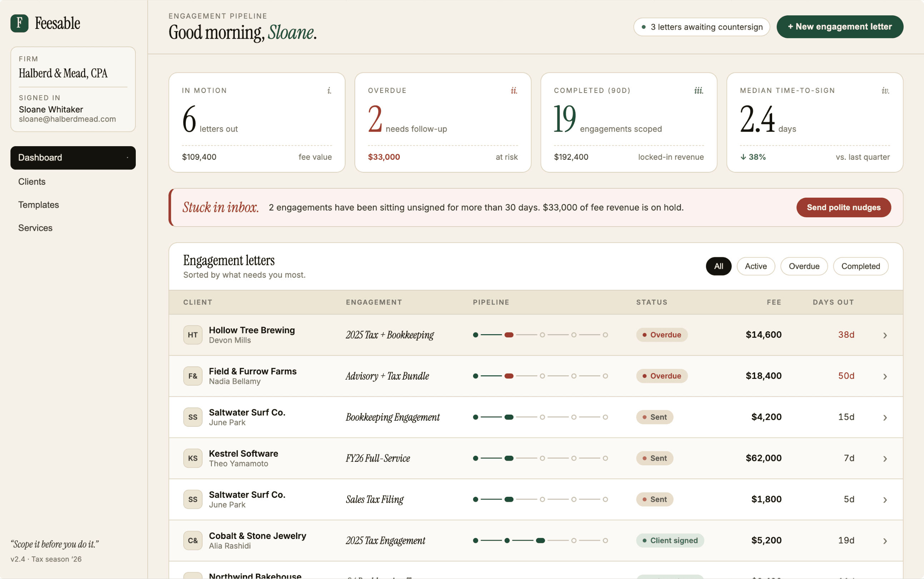This screenshot has height=579, width=924.
Task: Click the Overdue summary card
Action: (443, 123)
